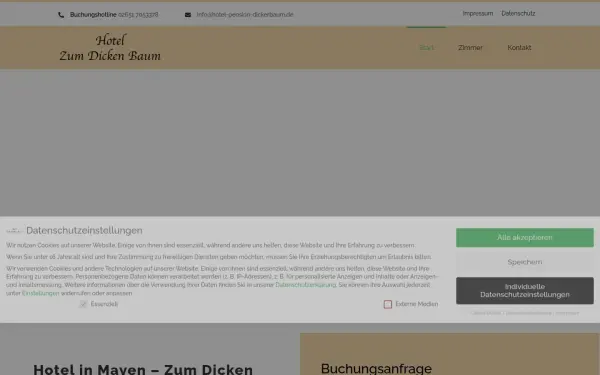
Task: Click the Datenschutzeinstellungen heading
Action: click(84, 230)
